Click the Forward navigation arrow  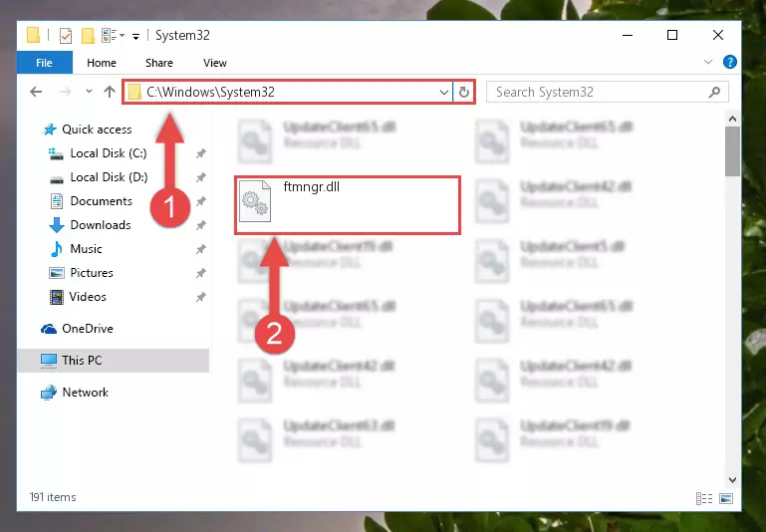point(65,92)
